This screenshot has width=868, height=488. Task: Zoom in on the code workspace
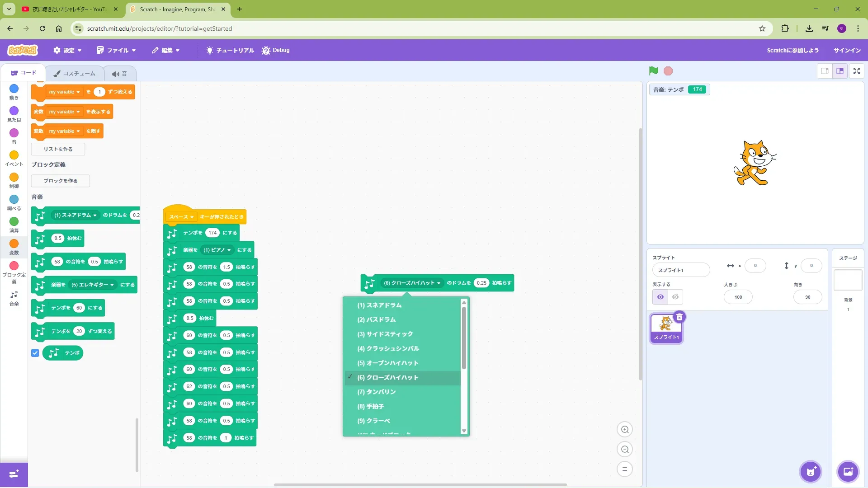click(x=625, y=430)
